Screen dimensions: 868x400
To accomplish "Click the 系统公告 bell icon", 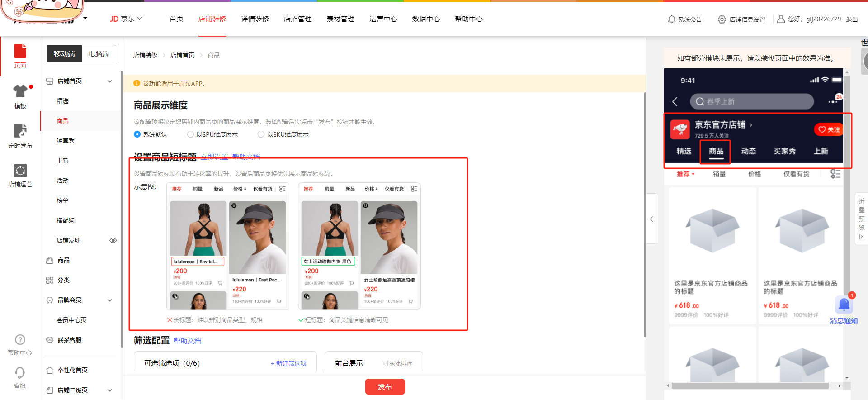I will (x=672, y=19).
